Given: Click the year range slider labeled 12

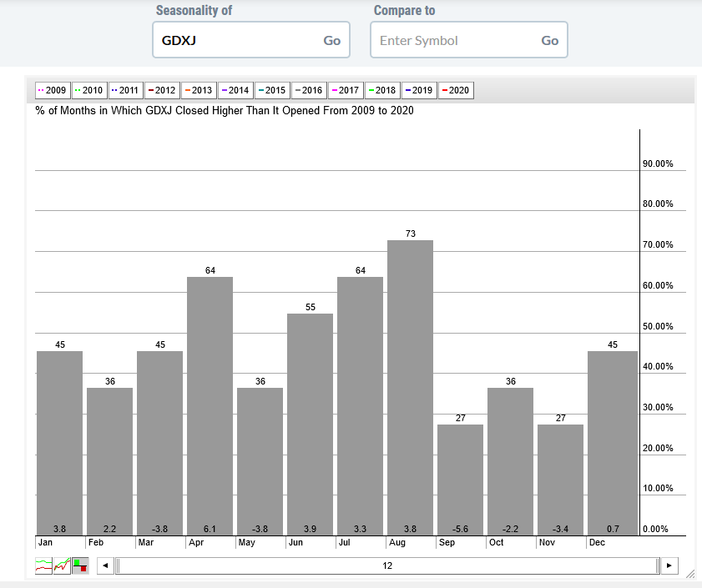Looking at the screenshot, I should pos(387,565).
